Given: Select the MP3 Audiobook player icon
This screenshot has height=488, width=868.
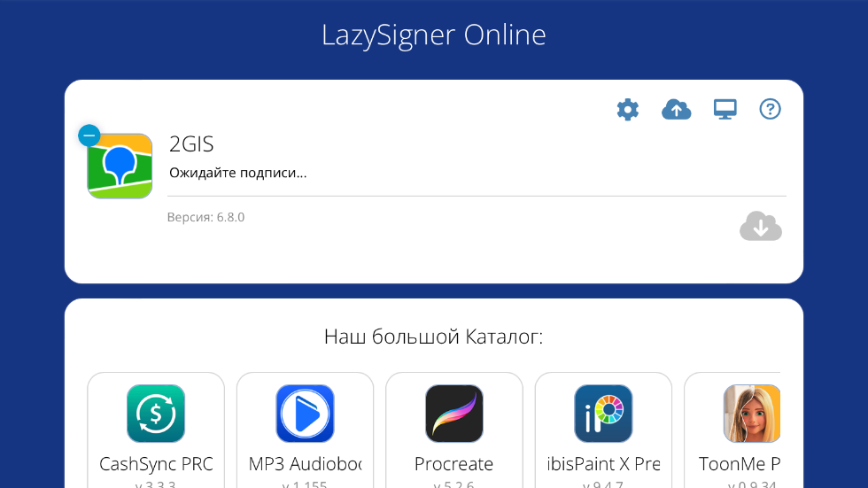Looking at the screenshot, I should pyautogui.click(x=305, y=414).
